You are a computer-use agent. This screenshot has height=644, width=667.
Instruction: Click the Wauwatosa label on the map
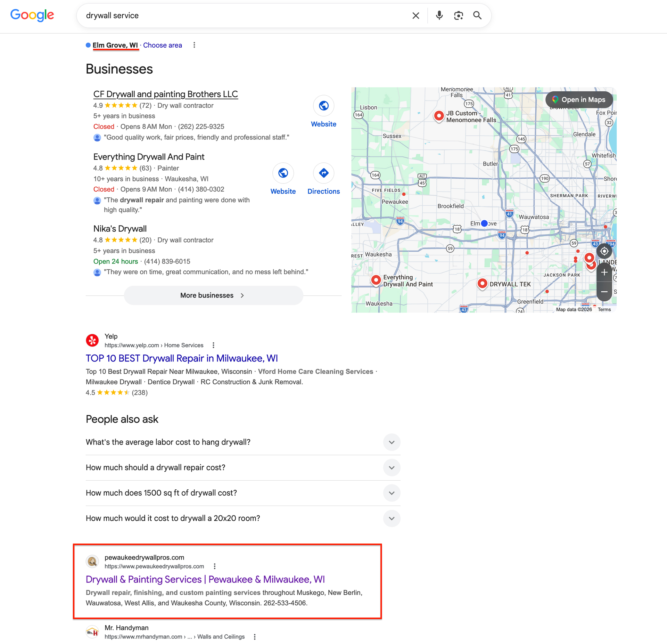tap(534, 217)
